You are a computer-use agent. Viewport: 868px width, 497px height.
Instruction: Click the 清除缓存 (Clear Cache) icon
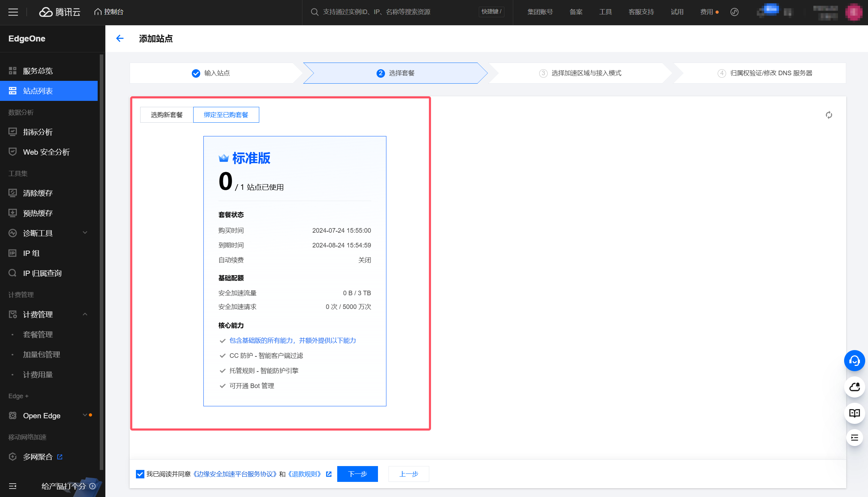pos(12,192)
